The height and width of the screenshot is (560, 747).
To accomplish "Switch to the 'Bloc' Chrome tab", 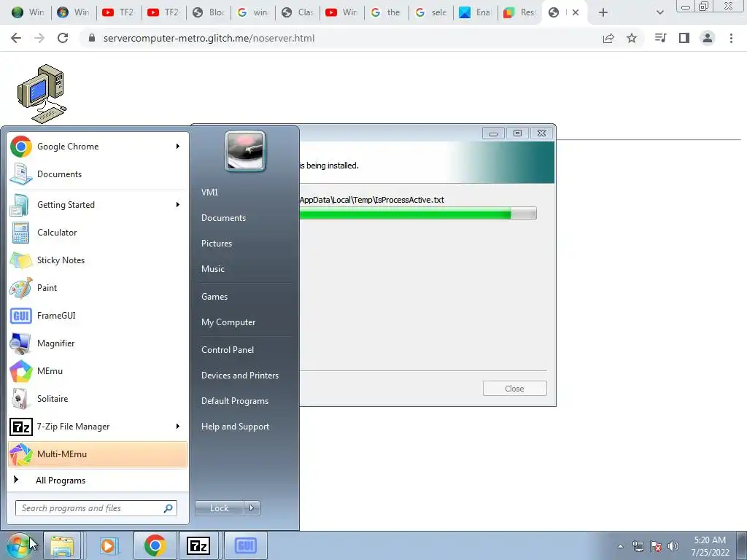I will pos(209,12).
